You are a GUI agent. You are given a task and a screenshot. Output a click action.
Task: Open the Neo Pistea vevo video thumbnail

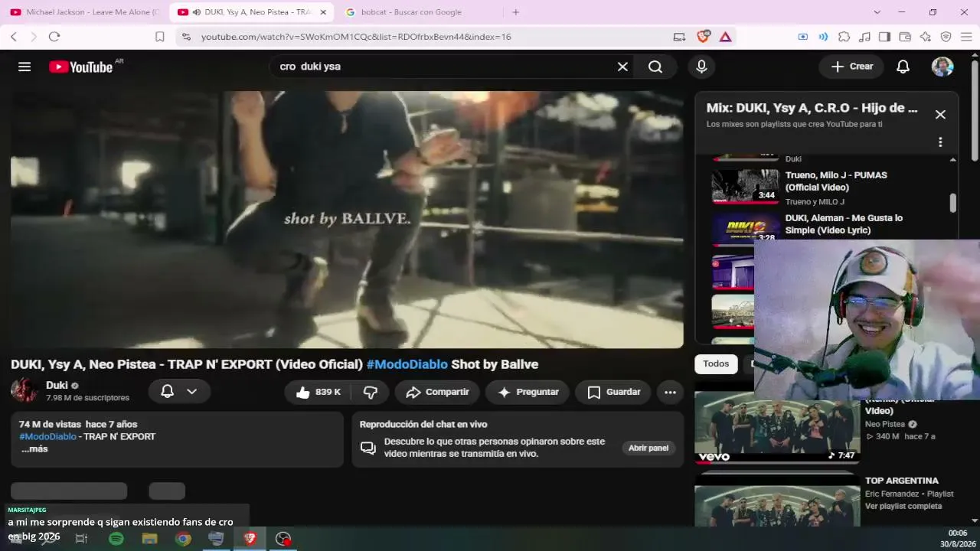[x=777, y=428]
